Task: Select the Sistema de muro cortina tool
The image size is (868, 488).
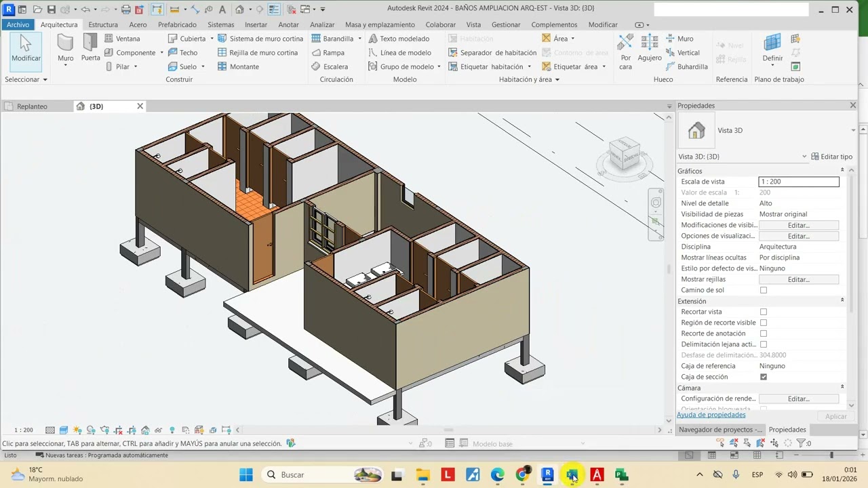Action: click(x=260, y=39)
